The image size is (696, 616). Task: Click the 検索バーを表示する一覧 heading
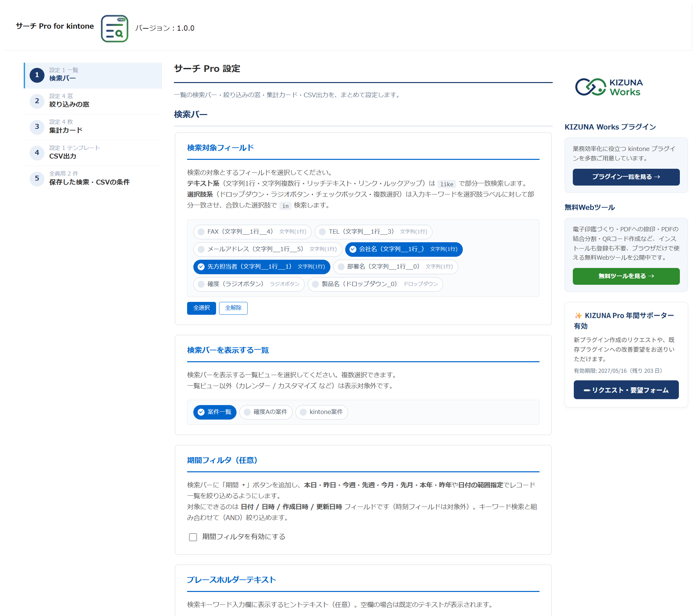click(x=228, y=350)
